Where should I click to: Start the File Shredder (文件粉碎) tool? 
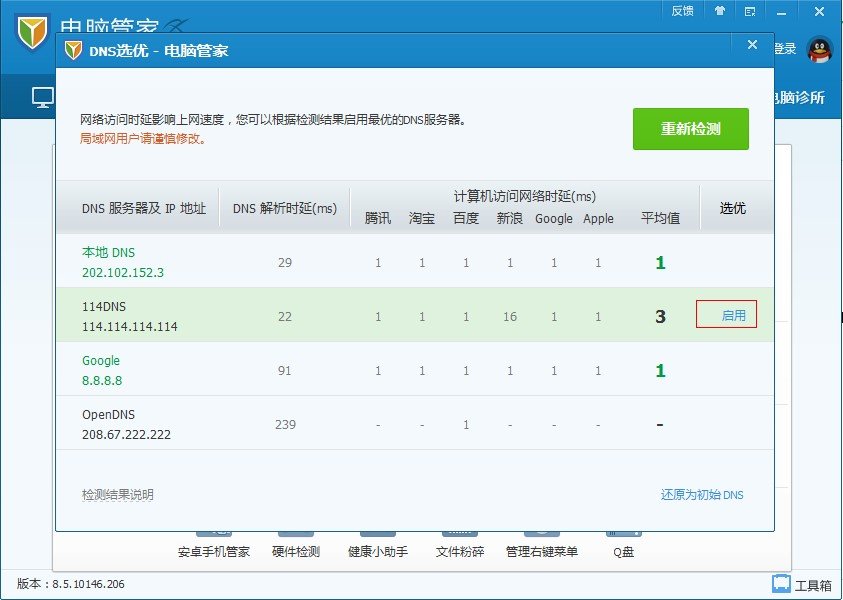(x=460, y=549)
